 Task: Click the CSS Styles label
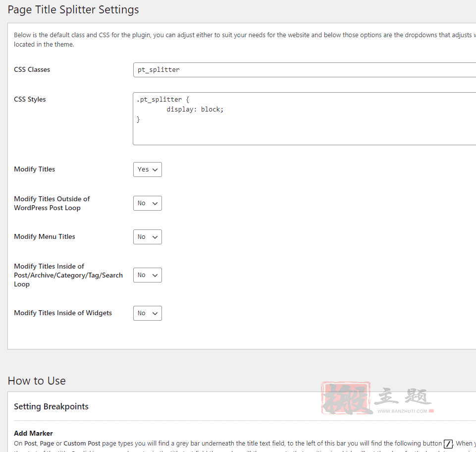point(30,99)
